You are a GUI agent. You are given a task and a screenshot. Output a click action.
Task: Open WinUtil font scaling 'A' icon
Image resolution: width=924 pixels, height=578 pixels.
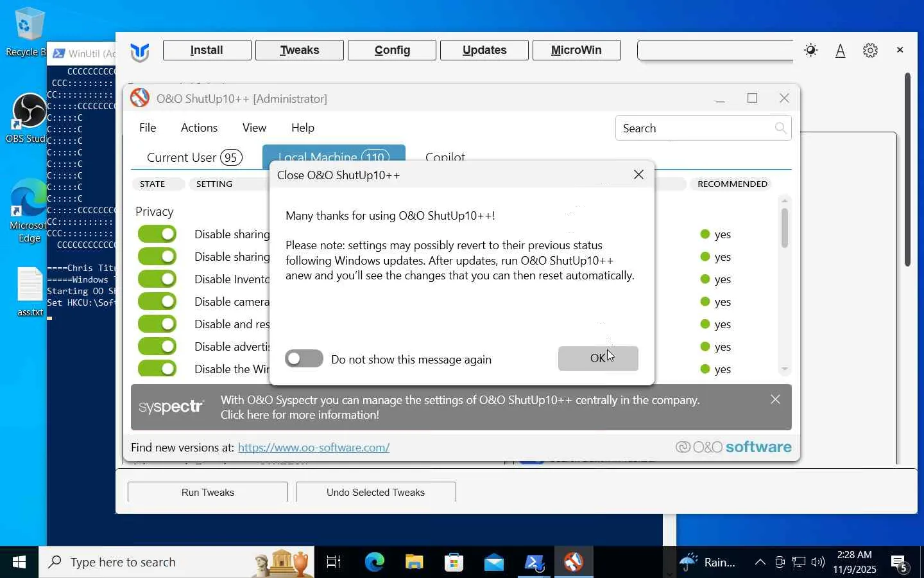840,50
